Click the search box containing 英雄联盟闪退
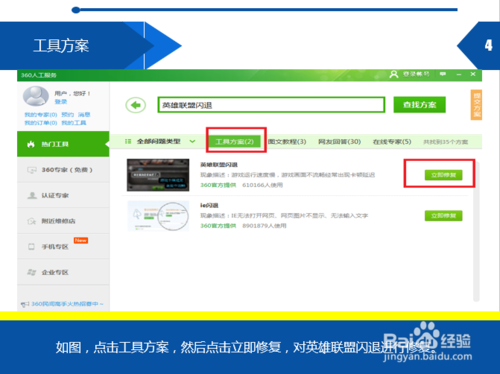The image size is (500, 374). [271, 105]
